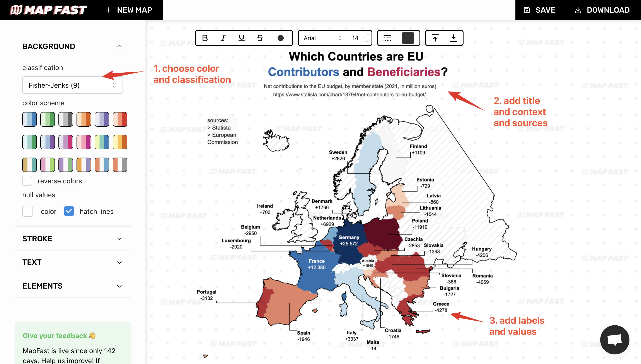
Task: Toggle the reverse colors checkbox
Action: [27, 180]
